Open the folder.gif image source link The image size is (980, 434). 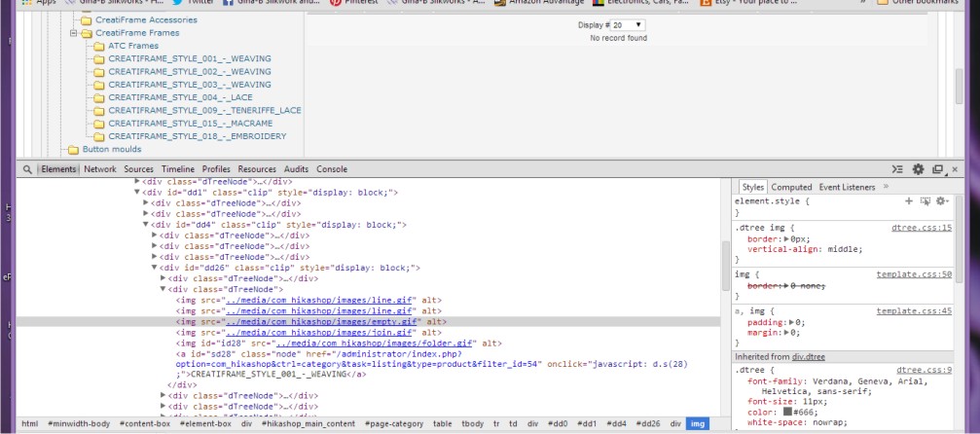tap(374, 344)
